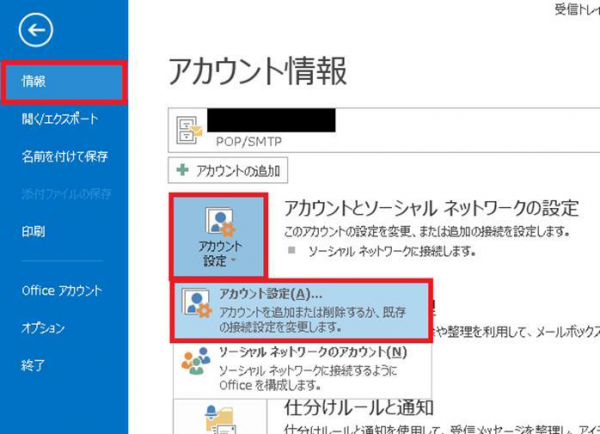
Task: Open the 開く/エクスポート page
Action: [x=59, y=119]
